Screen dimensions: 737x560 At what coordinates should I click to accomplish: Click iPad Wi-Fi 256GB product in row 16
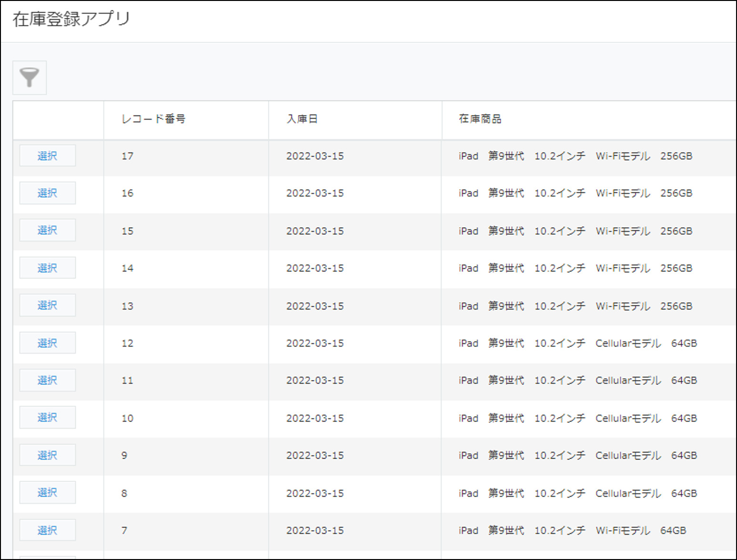coord(575,193)
